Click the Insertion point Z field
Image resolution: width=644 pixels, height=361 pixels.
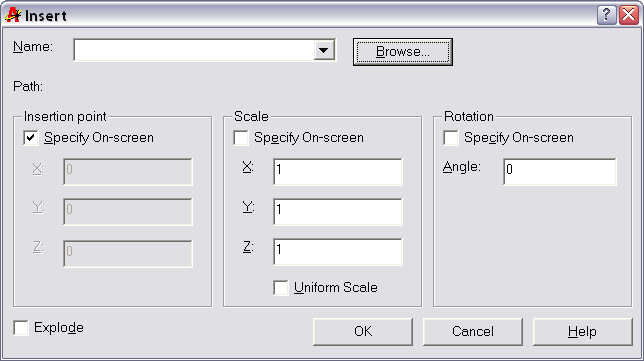128,253
